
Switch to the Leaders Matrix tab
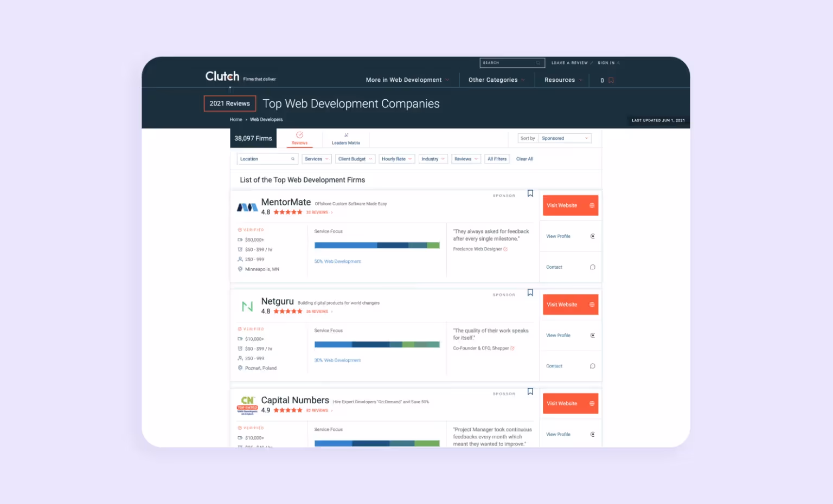tap(346, 138)
